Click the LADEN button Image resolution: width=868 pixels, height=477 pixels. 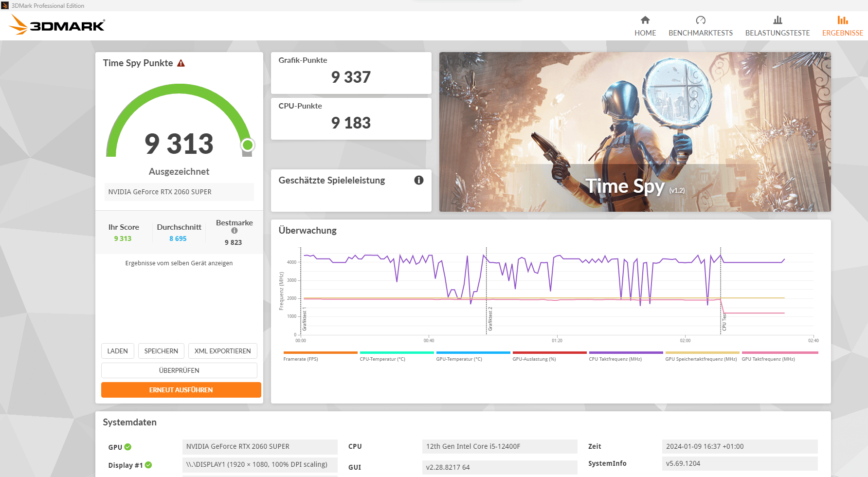pos(117,351)
